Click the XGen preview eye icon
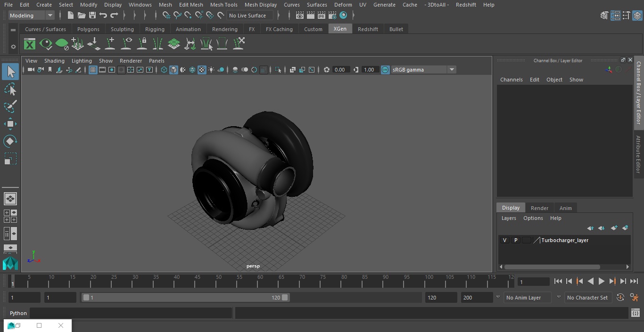The image size is (644, 332). 46,44
